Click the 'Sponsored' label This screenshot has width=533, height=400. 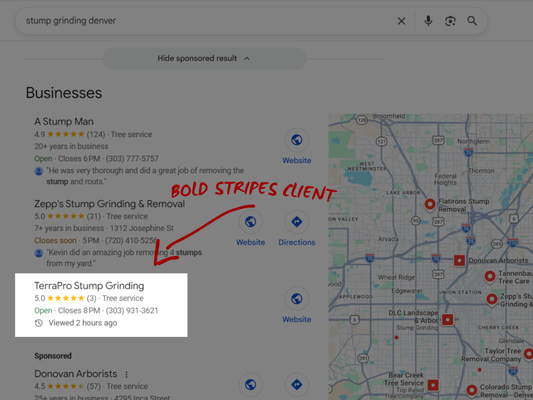click(x=53, y=356)
